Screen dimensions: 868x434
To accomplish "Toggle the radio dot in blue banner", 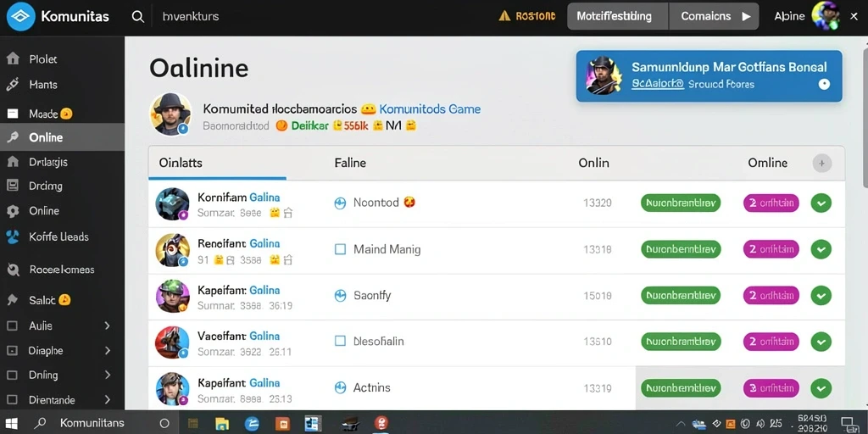I will tap(824, 84).
